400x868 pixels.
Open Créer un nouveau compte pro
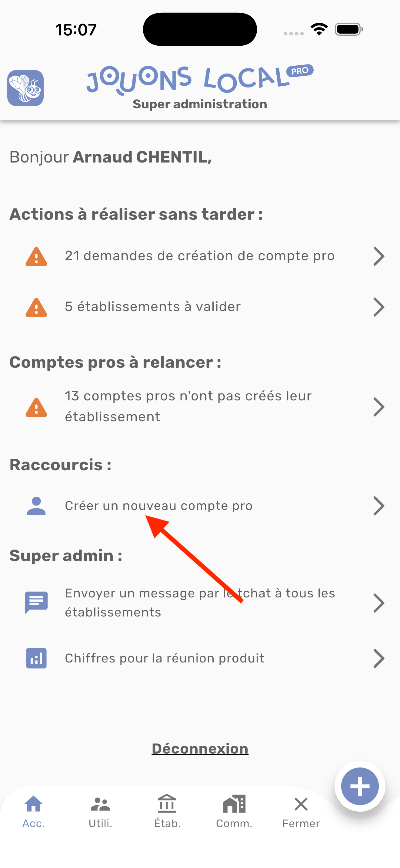click(200, 506)
